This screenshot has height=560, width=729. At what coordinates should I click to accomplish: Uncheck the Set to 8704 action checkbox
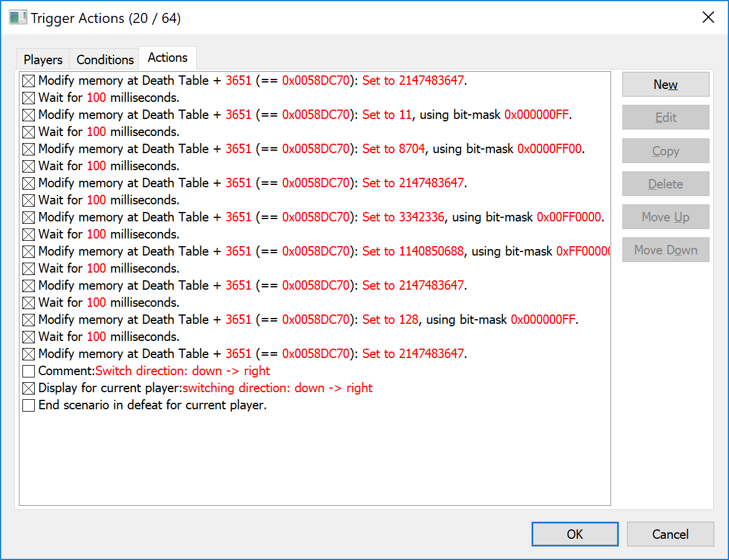(x=28, y=149)
